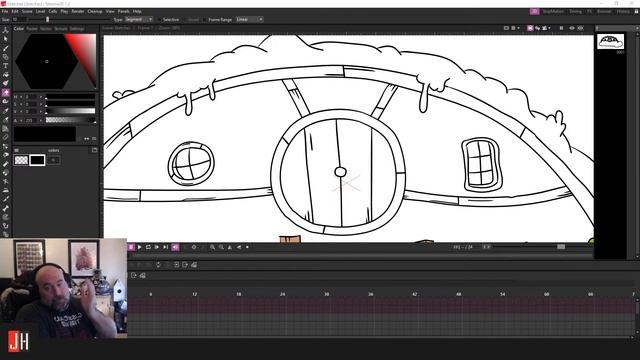
Task: Select the transparent checkered palette swatch
Action: coord(21,160)
